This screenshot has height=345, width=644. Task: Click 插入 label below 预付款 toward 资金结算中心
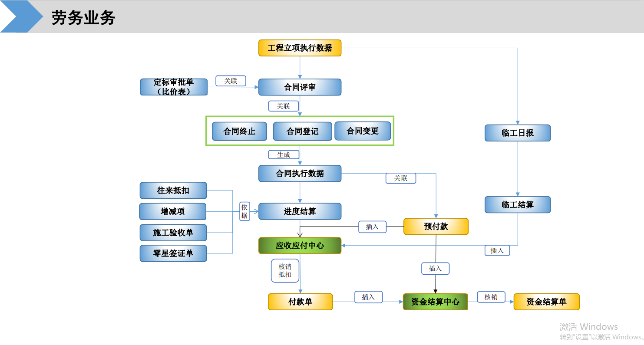[x=435, y=268]
